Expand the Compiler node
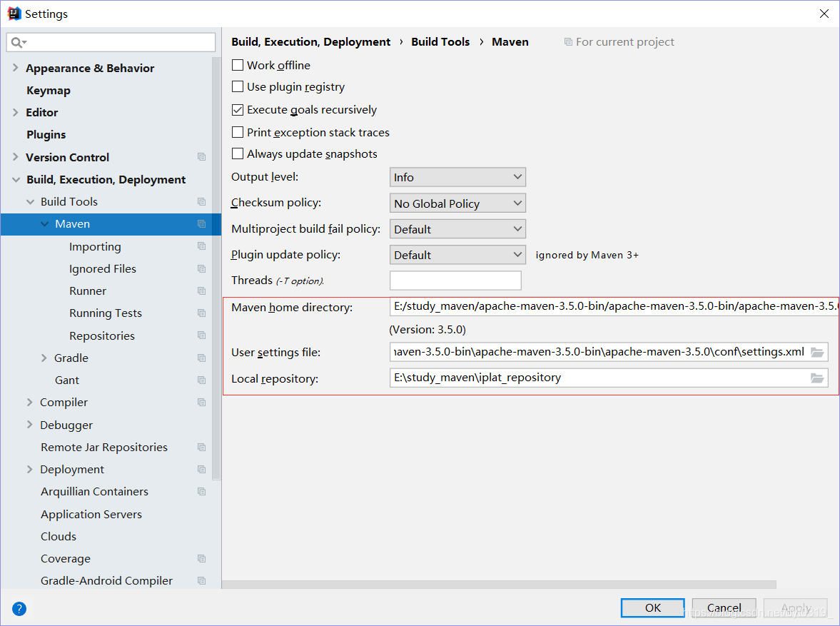The image size is (840, 626). 30,402
